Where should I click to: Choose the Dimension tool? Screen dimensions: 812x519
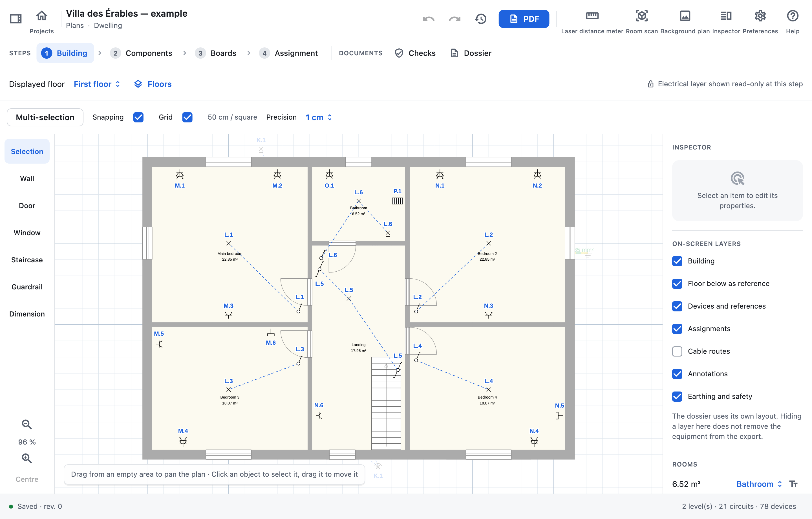click(27, 314)
